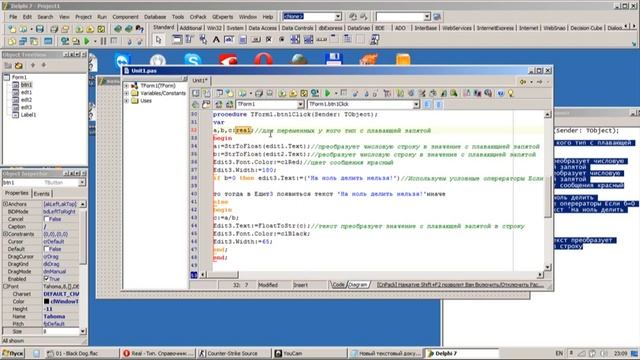Click the green Run arrow in editor toolbar

click(x=327, y=93)
